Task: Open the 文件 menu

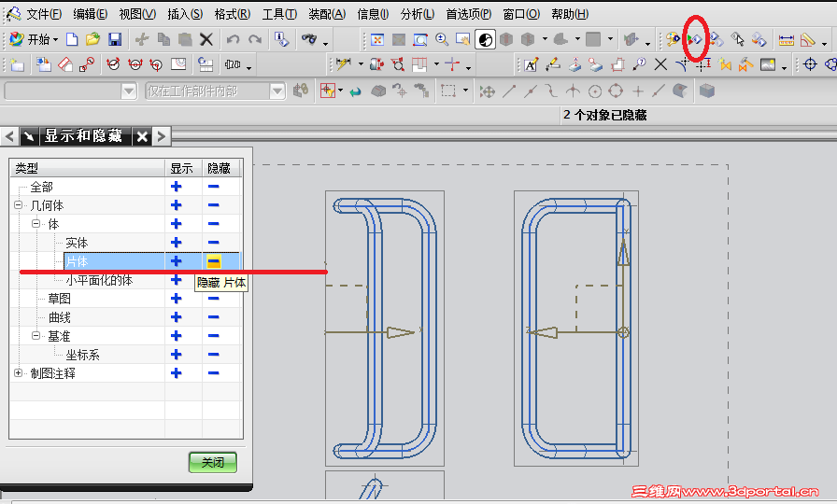Action: [44, 14]
